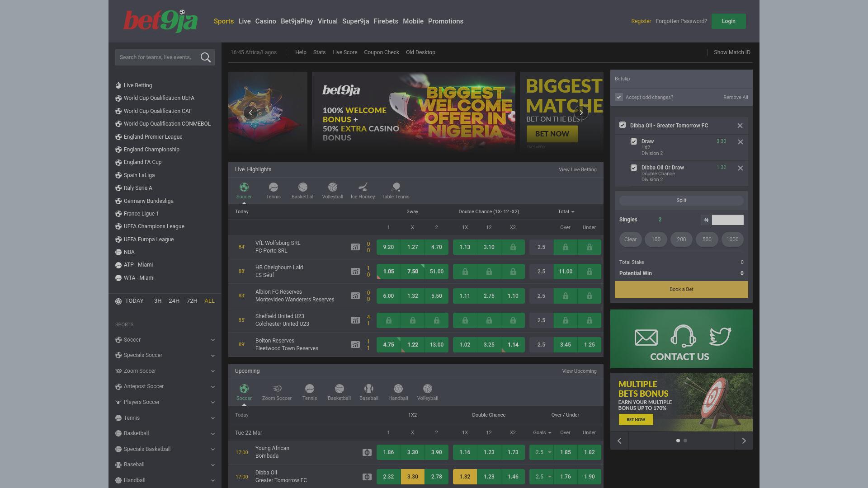Screen dimensions: 868x488
Task: Click the bet9ja logo
Action: (x=160, y=21)
